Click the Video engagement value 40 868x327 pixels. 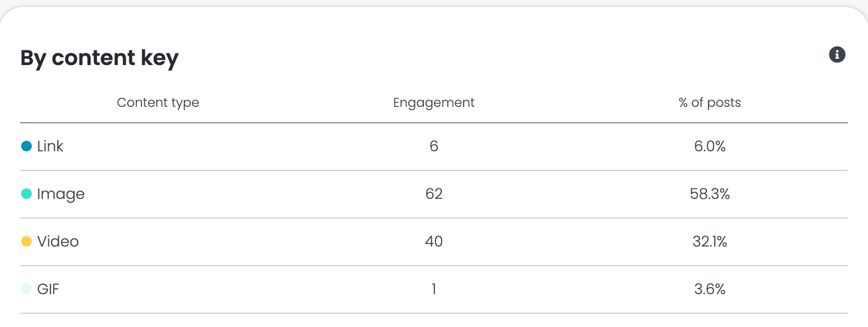(434, 241)
